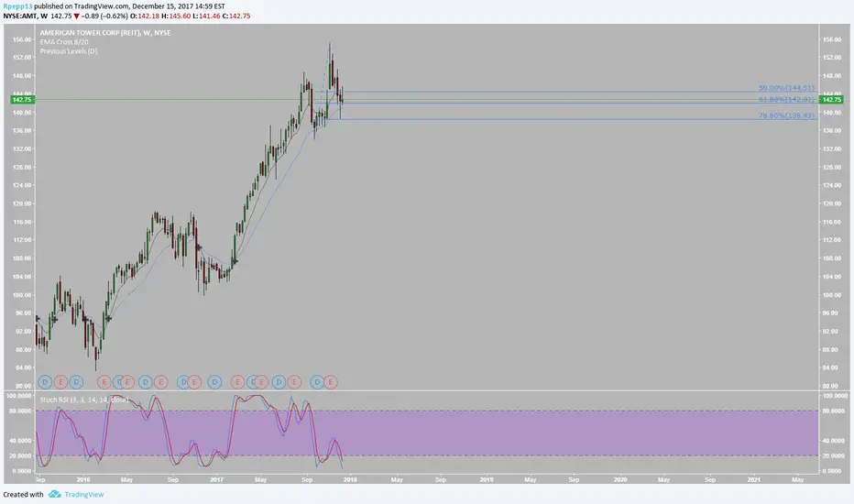The width and height of the screenshot is (854, 504).
Task: Click the green 142.75 price tag on left axis
Action: point(22,100)
